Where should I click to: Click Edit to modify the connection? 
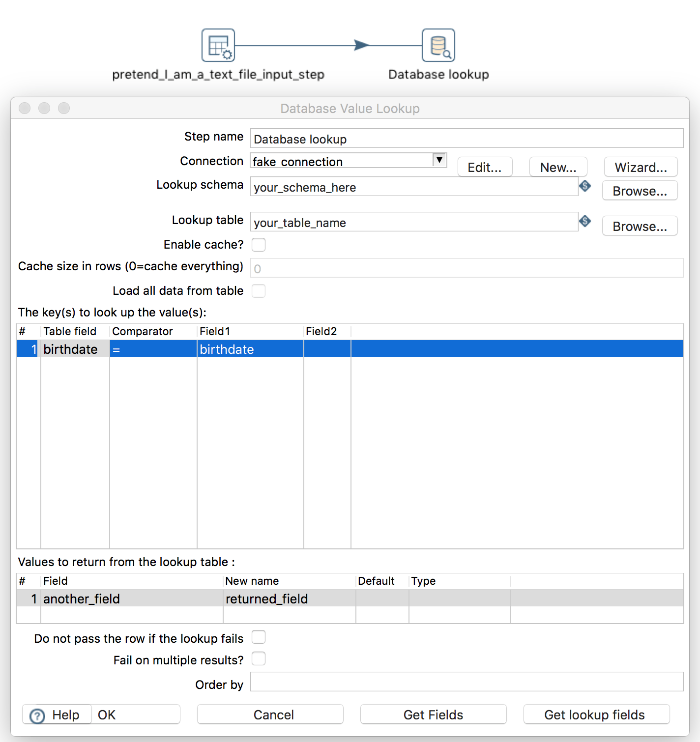click(485, 168)
